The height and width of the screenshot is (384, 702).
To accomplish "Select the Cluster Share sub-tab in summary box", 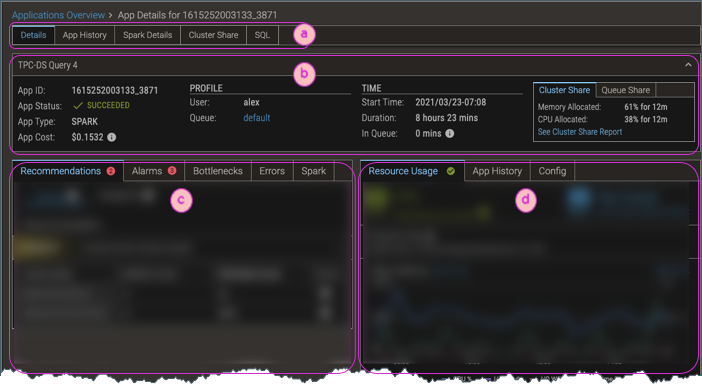I will click(x=564, y=90).
